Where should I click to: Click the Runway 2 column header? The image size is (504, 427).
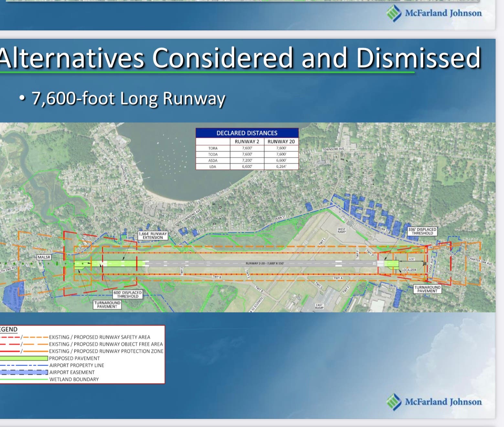tap(247, 141)
